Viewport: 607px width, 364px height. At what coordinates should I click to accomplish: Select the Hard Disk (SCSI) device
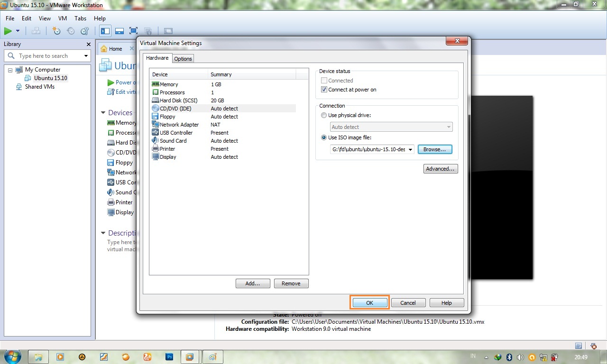coord(178,100)
